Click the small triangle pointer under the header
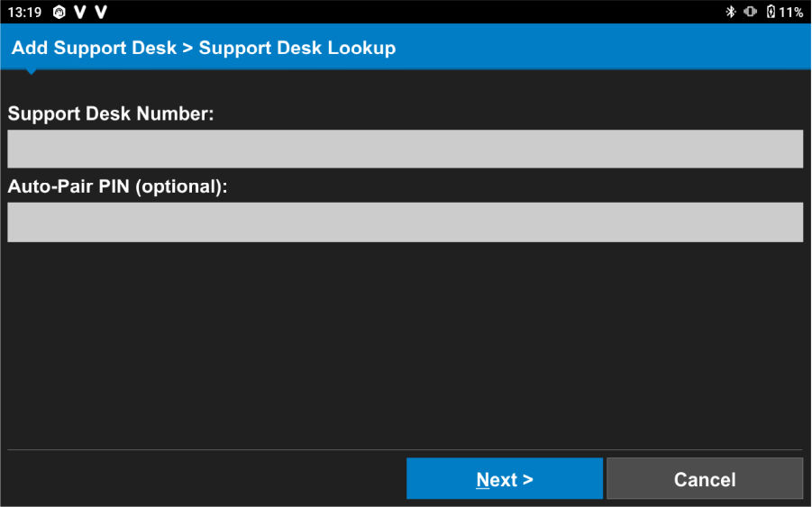This screenshot has width=812, height=507. click(32, 71)
